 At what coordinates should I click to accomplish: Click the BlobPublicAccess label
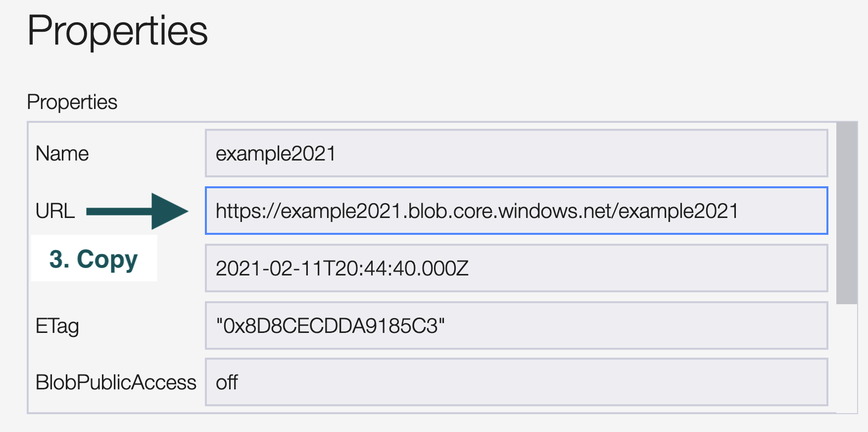[116, 382]
